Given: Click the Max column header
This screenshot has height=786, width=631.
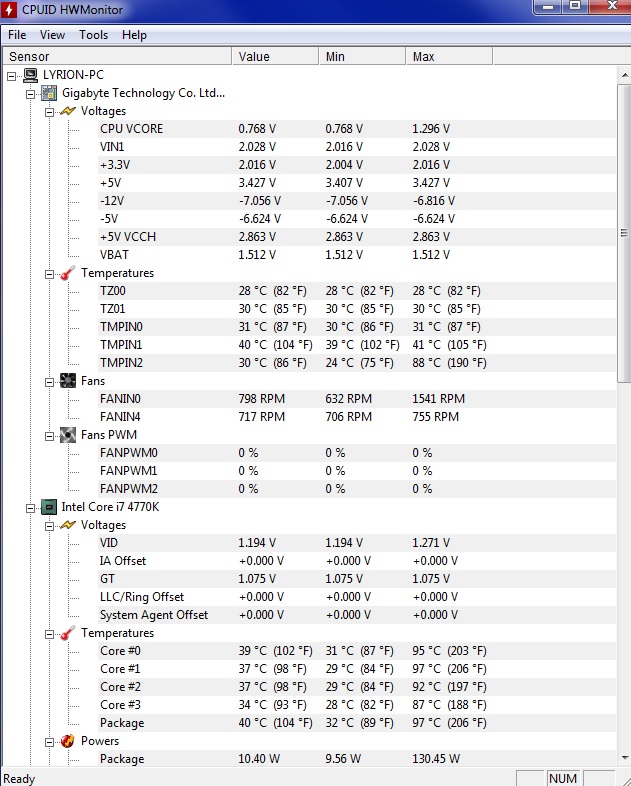Looking at the screenshot, I should (449, 56).
